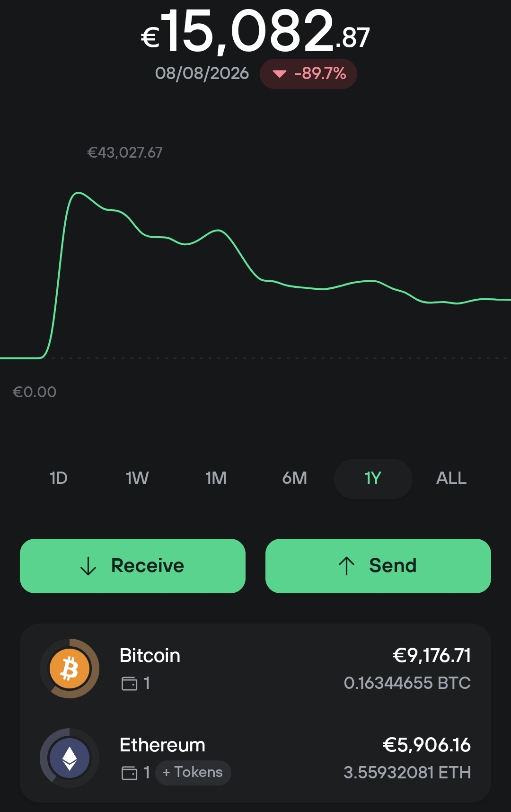Tap the red down triangle in percentage badge
The image size is (511, 812).
[280, 73]
